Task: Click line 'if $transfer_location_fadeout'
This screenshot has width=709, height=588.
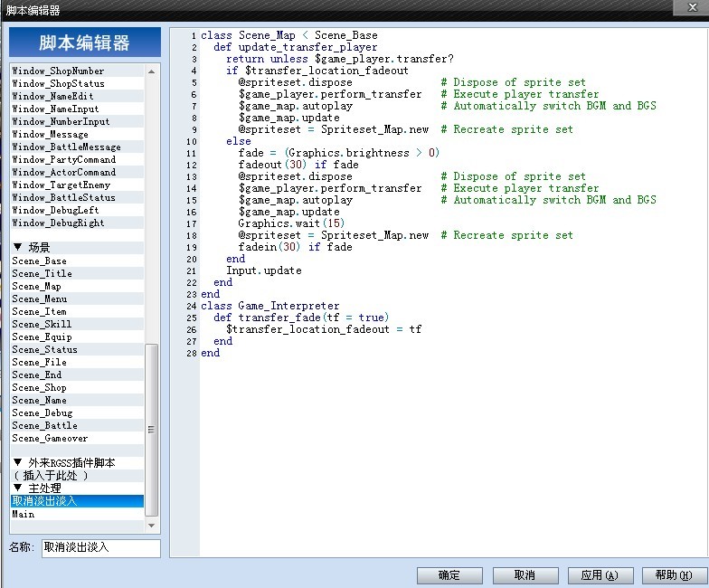Action: [x=317, y=71]
